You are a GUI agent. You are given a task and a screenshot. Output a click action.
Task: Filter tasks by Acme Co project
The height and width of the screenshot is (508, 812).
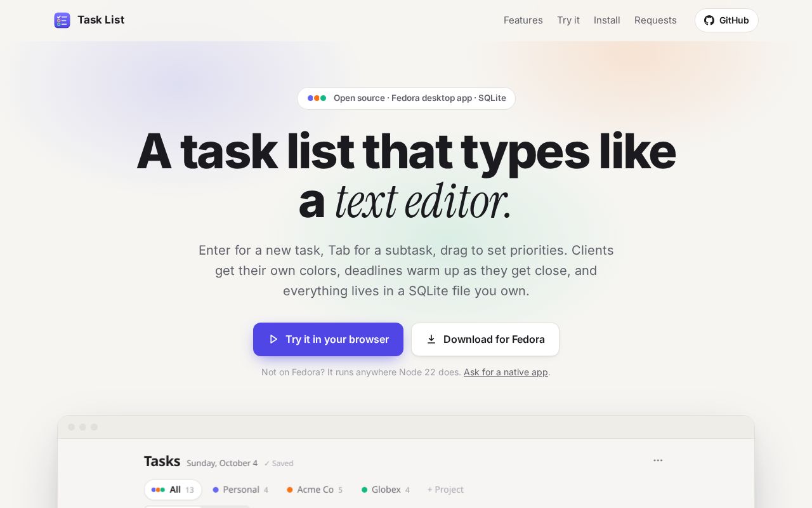tap(315, 490)
